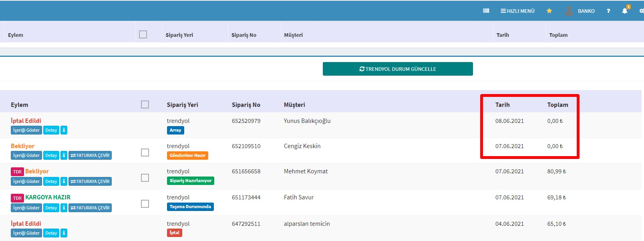Click the Gönderime Hazır status badge

(x=187, y=155)
